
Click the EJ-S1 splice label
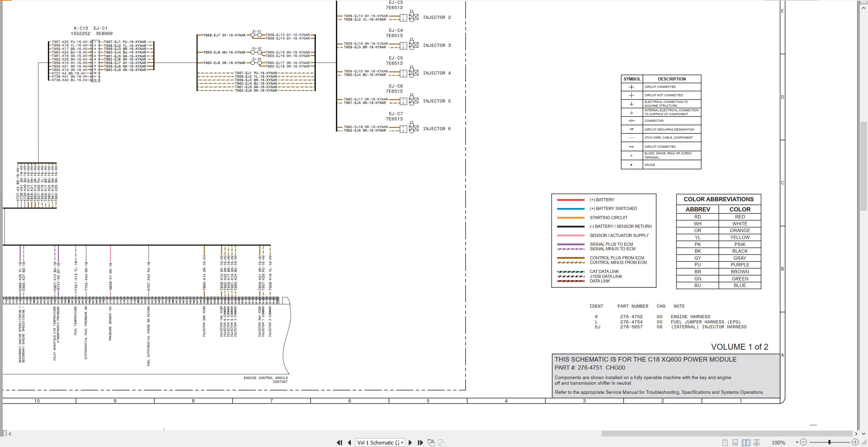point(257,31)
